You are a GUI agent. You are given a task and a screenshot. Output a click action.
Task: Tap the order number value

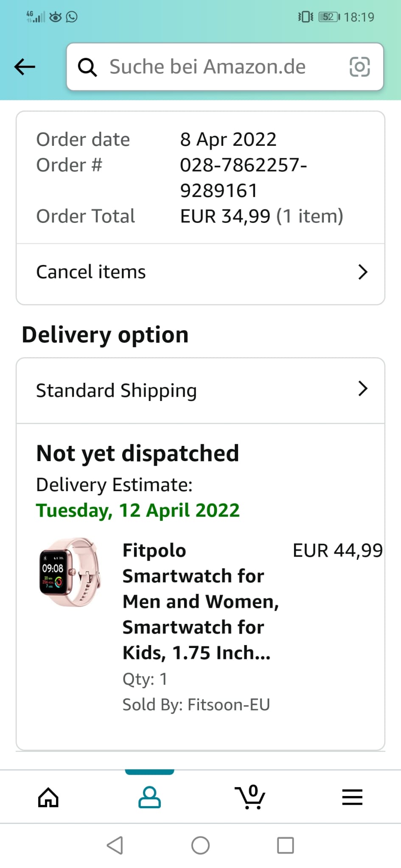(243, 178)
